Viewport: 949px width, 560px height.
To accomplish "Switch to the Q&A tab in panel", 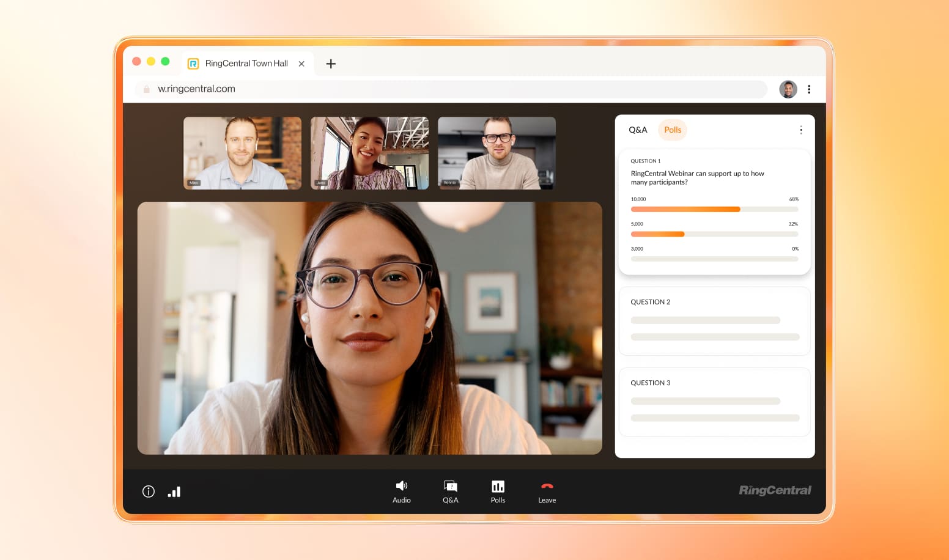I will coord(638,130).
